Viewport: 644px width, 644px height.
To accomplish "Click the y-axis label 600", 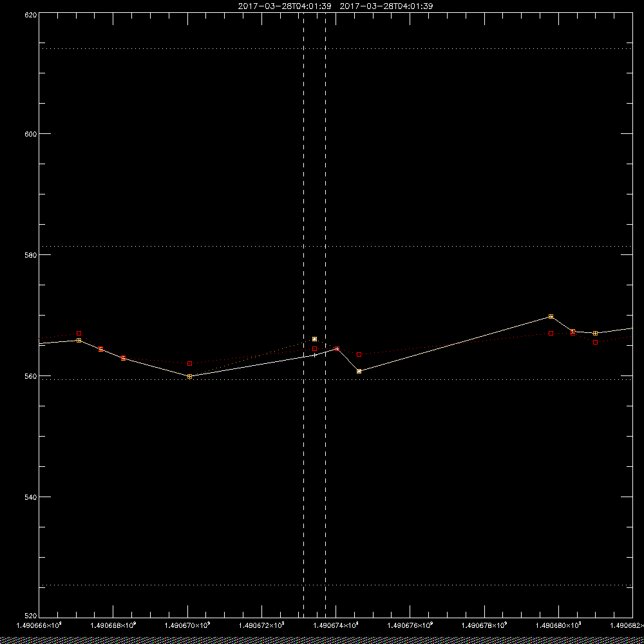I will click(31, 134).
